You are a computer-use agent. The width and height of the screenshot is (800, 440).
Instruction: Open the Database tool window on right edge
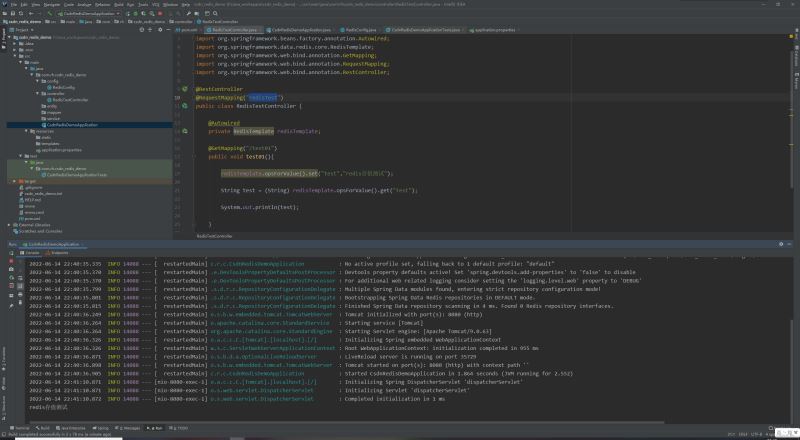(795, 58)
